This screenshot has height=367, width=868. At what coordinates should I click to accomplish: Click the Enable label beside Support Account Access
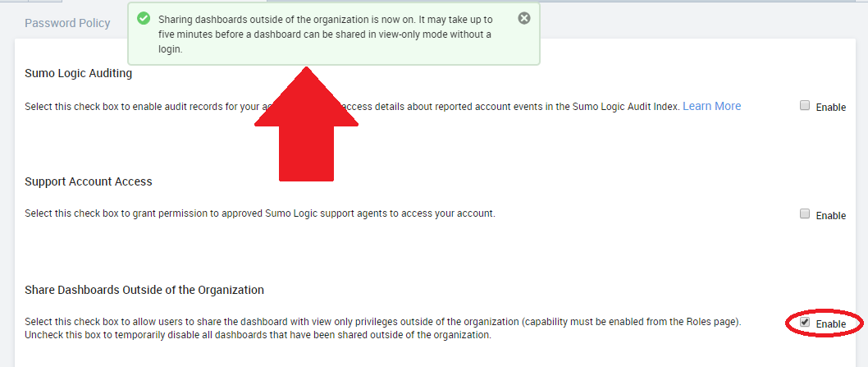click(x=831, y=216)
